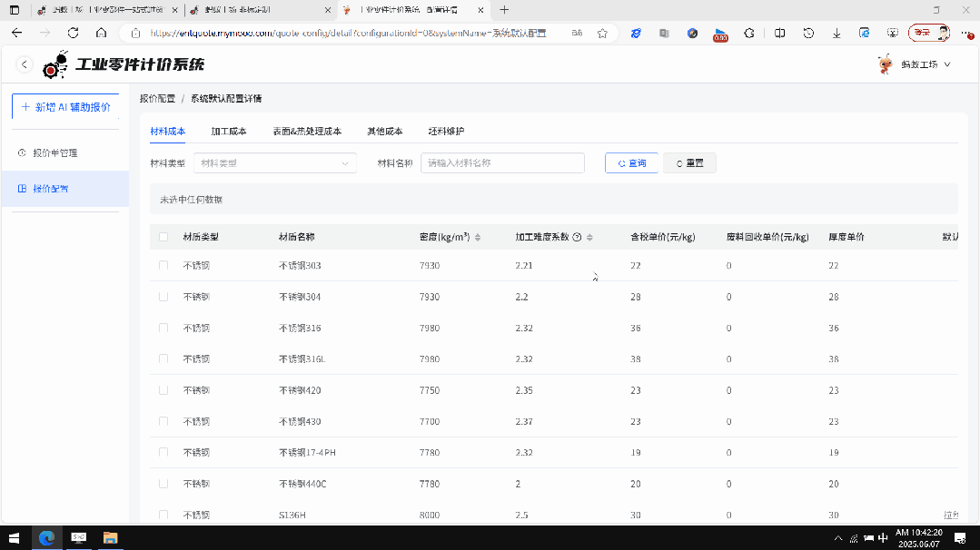This screenshot has height=550, width=980.
Task: Open the browser extensions puzzle icon
Action: tap(749, 33)
